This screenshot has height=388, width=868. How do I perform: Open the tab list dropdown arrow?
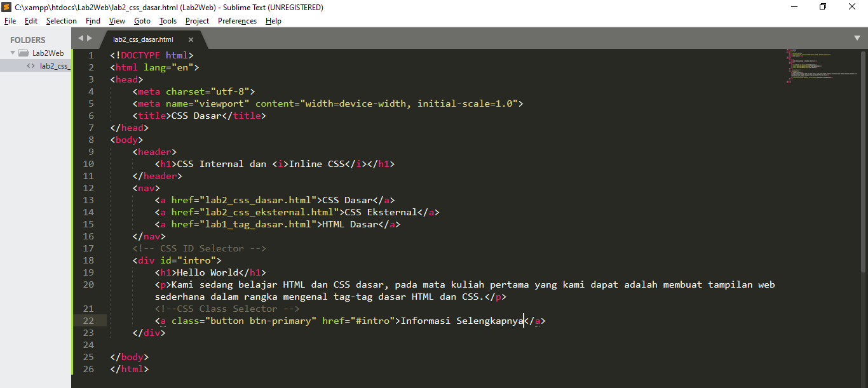point(857,38)
